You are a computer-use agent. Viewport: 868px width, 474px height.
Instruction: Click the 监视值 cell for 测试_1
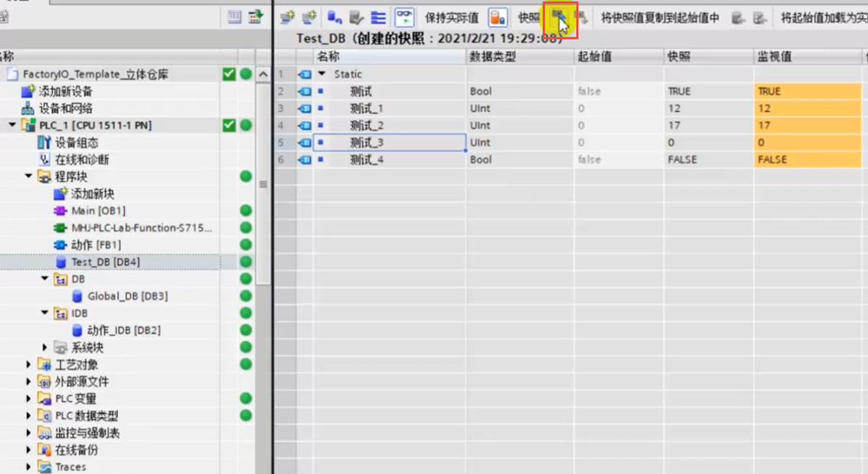(806, 109)
